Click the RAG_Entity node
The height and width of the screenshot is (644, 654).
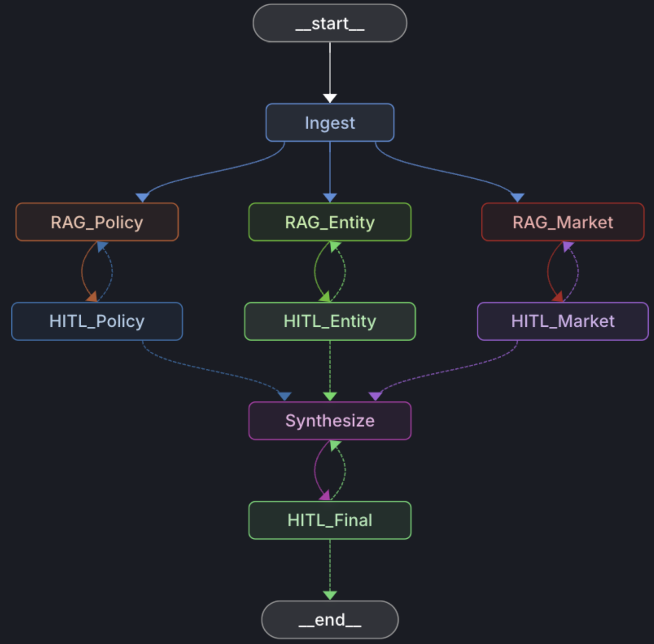tap(330, 222)
